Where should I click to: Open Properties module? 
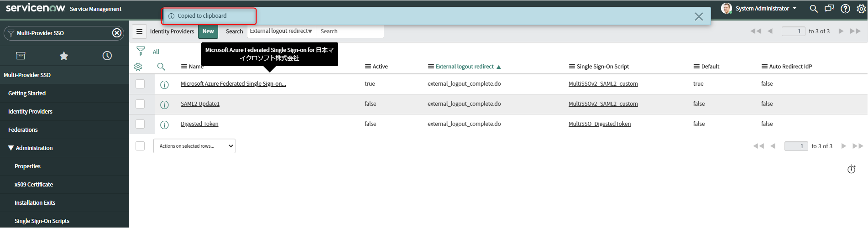27,166
